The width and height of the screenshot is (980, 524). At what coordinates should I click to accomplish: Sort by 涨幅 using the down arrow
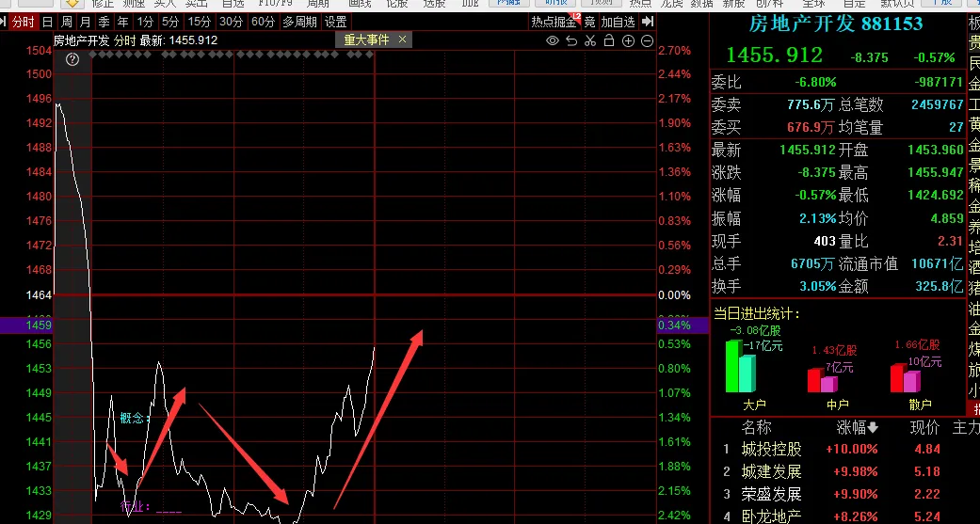pos(873,428)
